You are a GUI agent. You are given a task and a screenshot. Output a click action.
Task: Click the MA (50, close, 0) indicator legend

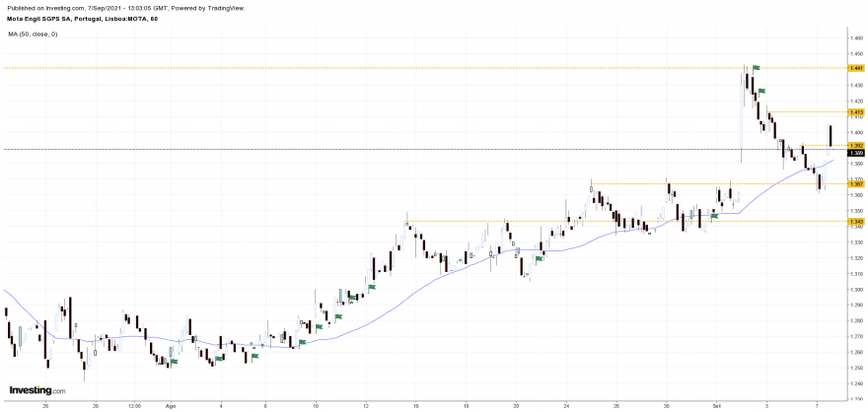tap(33, 34)
